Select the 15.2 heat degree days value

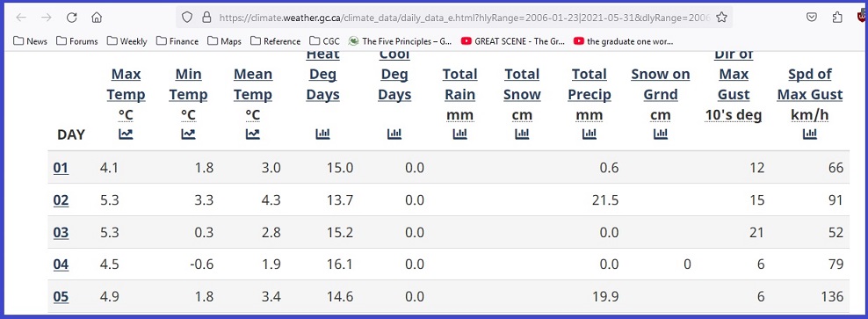340,232
